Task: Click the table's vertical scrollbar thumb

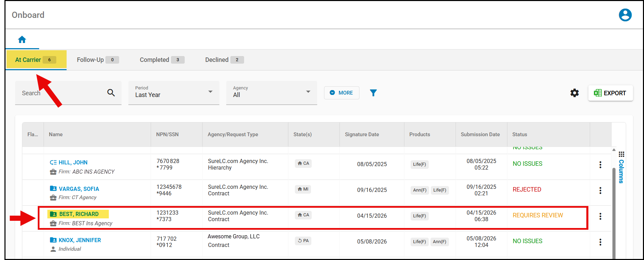Action: [x=614, y=213]
